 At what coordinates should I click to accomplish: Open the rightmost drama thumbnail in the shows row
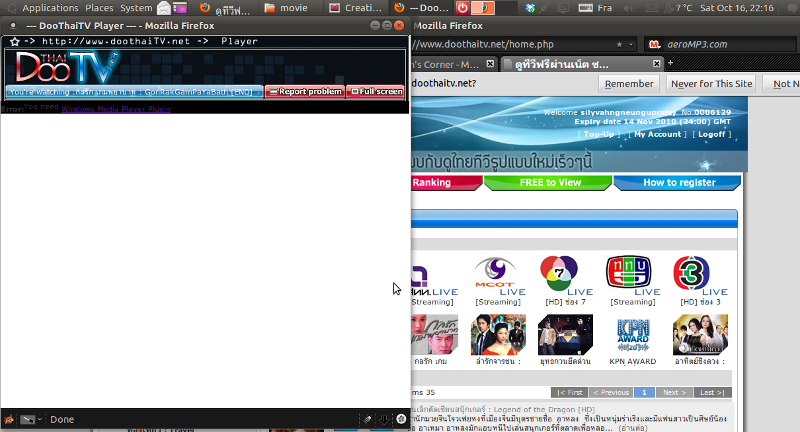tap(700, 335)
